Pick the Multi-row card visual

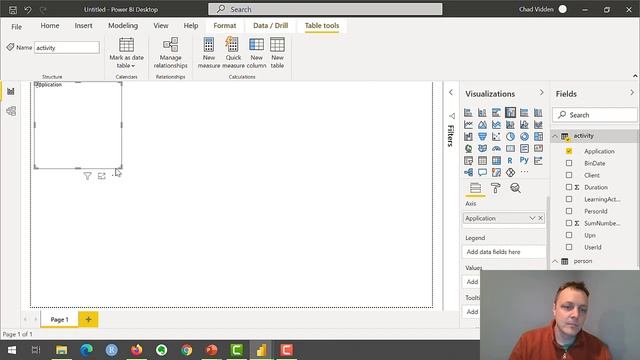point(524,149)
